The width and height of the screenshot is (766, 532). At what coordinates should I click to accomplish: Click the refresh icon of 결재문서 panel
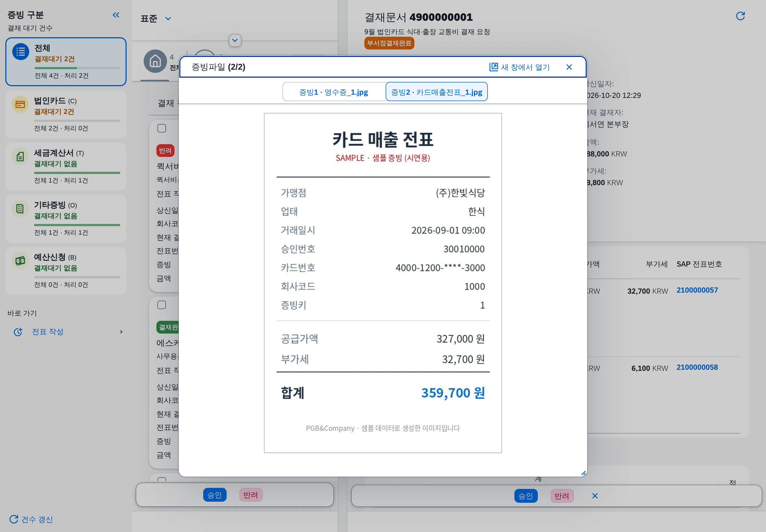(740, 16)
